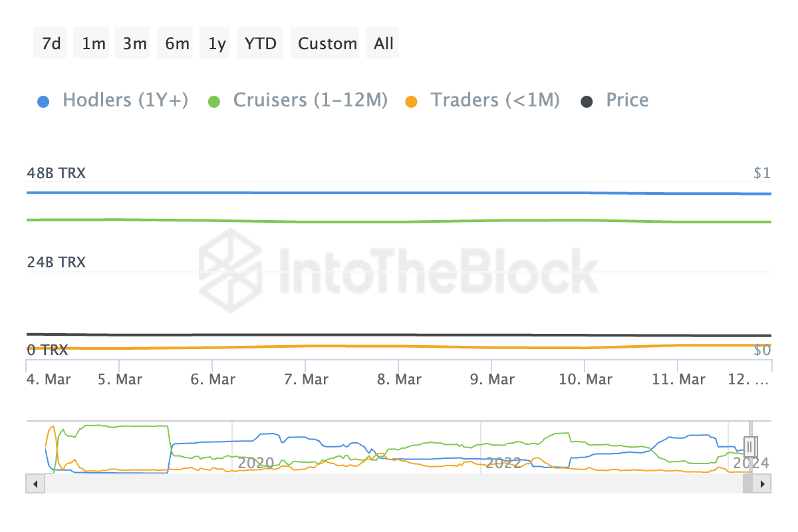Open the Custom date range picker
Image resolution: width=798 pixels, height=532 pixels.
point(327,44)
